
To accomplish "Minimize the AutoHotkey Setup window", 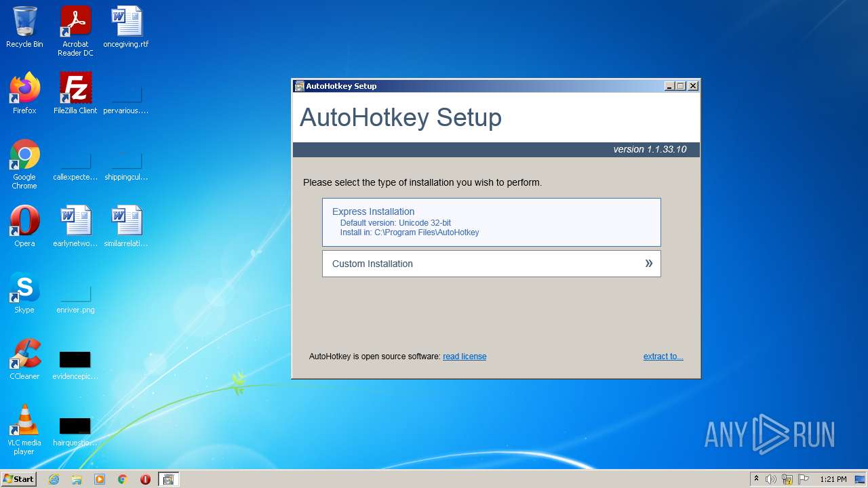I will pyautogui.click(x=669, y=86).
